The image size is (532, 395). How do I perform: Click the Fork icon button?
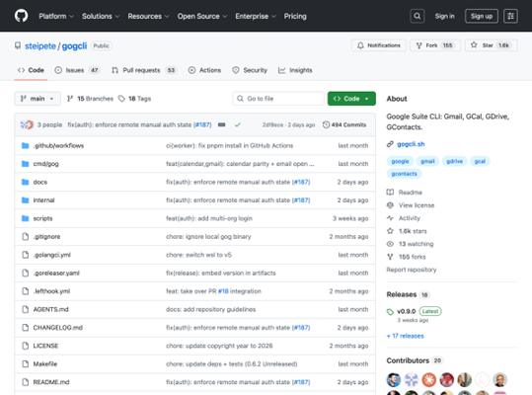419,45
